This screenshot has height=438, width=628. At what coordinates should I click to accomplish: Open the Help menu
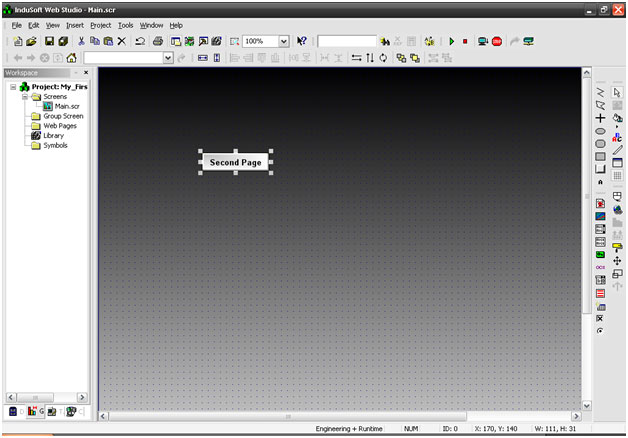click(176, 25)
